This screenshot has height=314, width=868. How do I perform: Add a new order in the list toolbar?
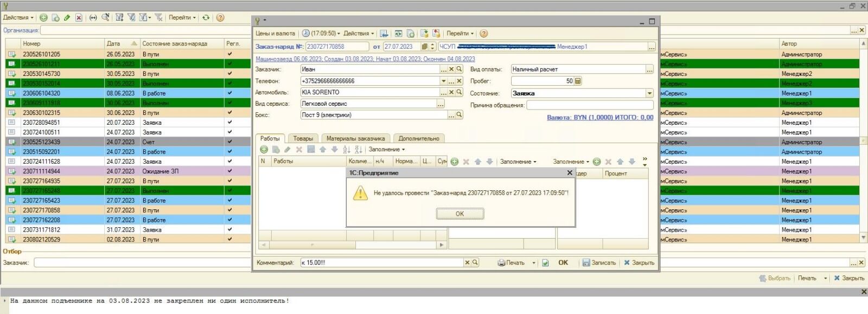coord(43,17)
